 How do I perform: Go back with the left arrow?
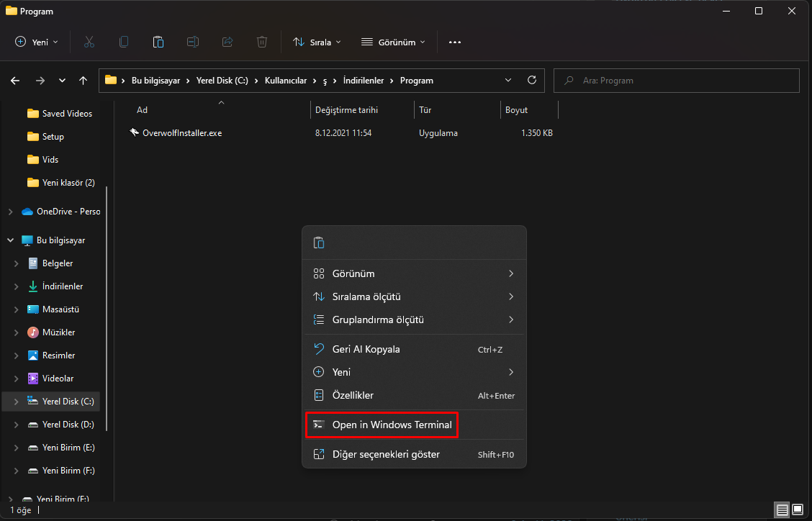coord(15,81)
